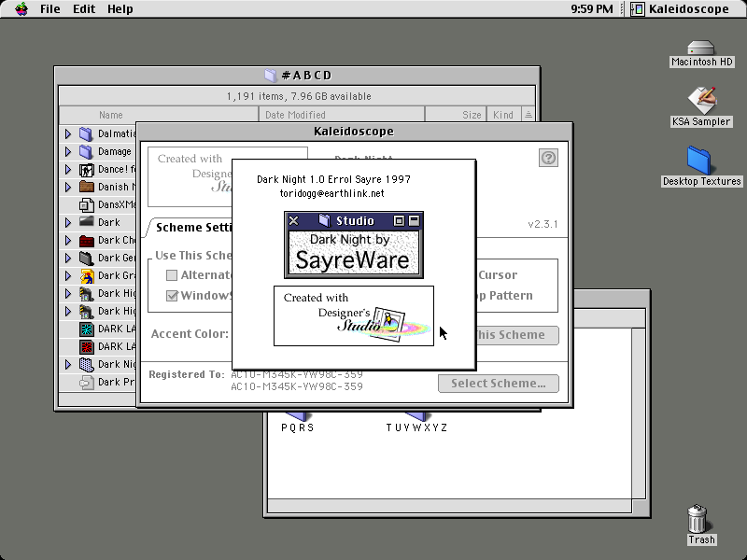Image resolution: width=747 pixels, height=560 pixels.
Task: Click the help question mark button in Kaleidoscope
Action: coord(548,158)
